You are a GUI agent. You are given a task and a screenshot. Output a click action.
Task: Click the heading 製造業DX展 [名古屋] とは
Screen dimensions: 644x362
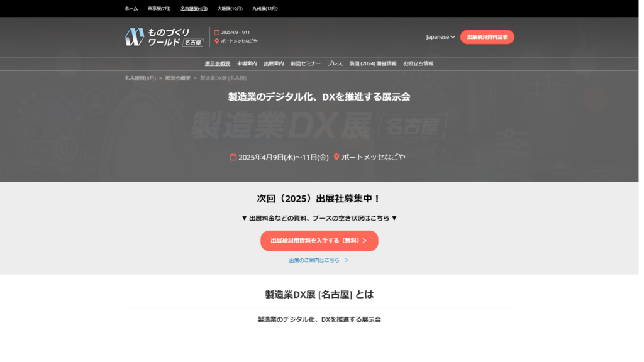coord(319,294)
